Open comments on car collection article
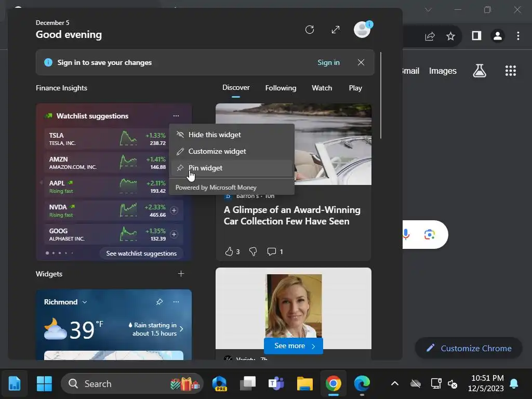 point(271,251)
